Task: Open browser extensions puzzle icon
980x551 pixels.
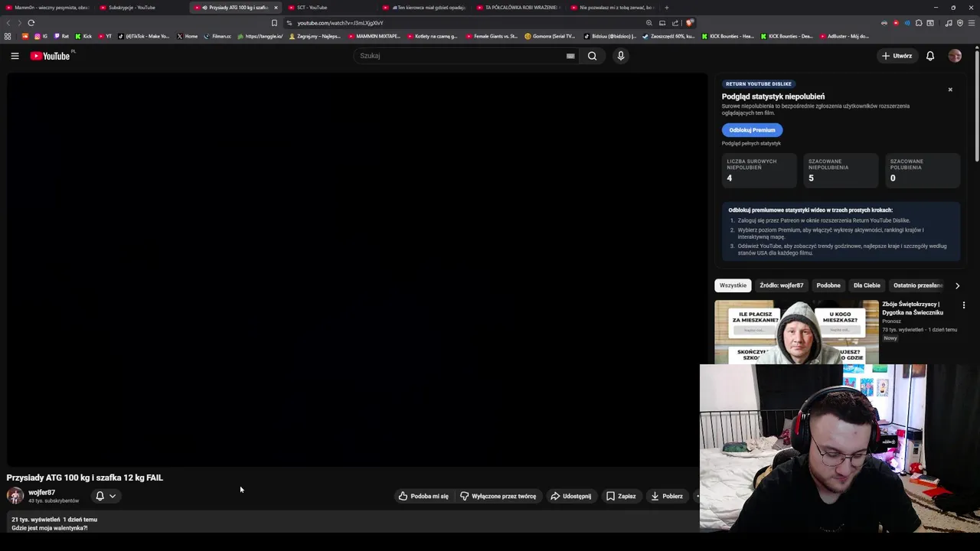Action: point(919,23)
